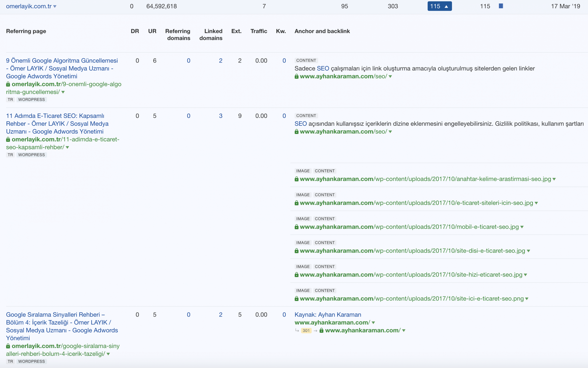Click CONTENT tag above 'Sadece SEO' anchor
588x368 pixels.
pos(306,60)
